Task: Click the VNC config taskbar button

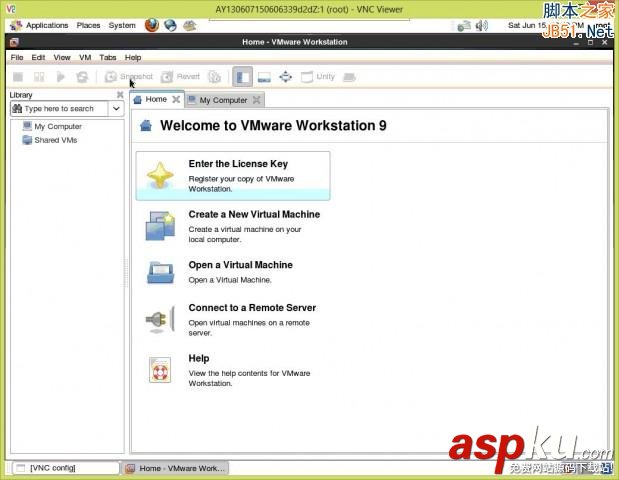Action: [66, 468]
